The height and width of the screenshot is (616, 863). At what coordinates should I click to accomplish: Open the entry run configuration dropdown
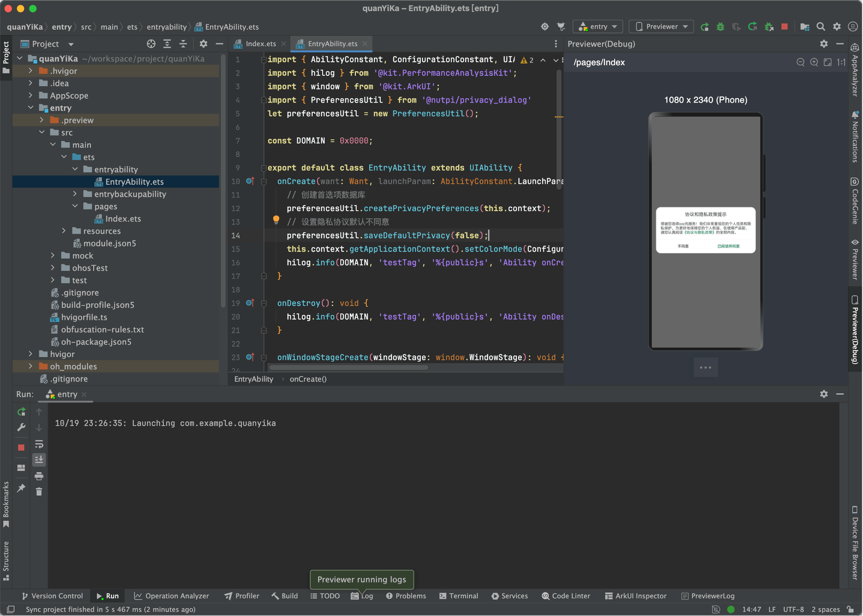(597, 27)
